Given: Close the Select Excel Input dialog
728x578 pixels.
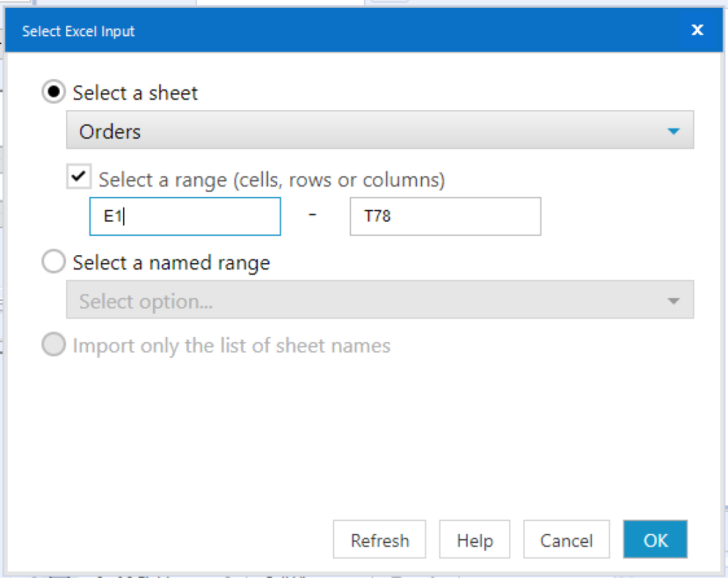Looking at the screenshot, I should pyautogui.click(x=697, y=30).
